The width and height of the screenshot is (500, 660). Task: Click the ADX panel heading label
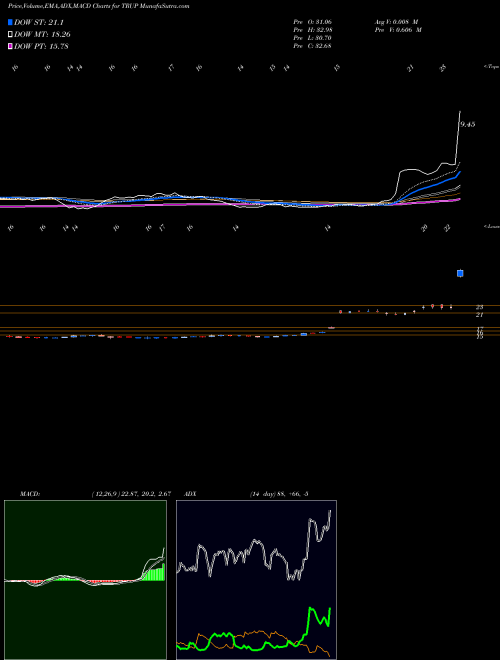(191, 494)
